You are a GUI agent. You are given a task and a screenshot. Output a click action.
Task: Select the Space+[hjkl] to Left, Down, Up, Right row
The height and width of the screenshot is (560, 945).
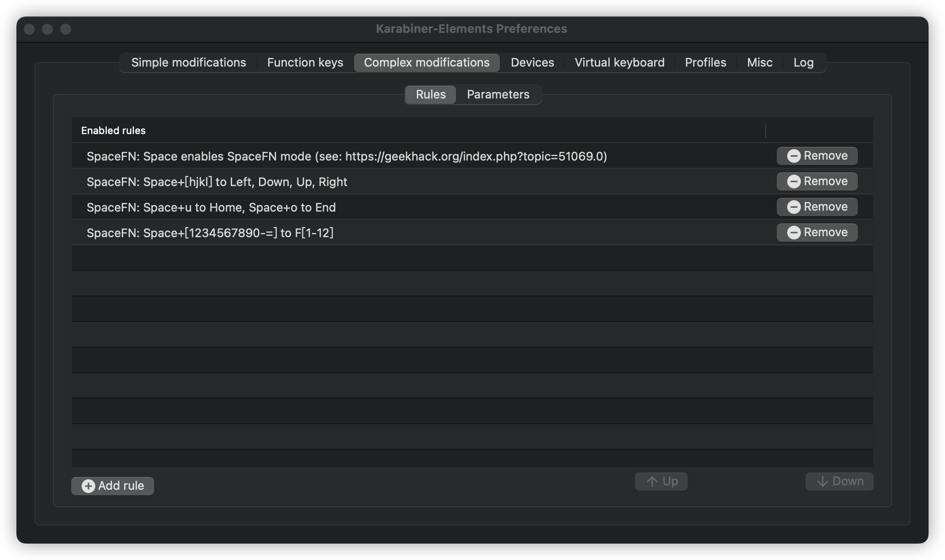472,181
